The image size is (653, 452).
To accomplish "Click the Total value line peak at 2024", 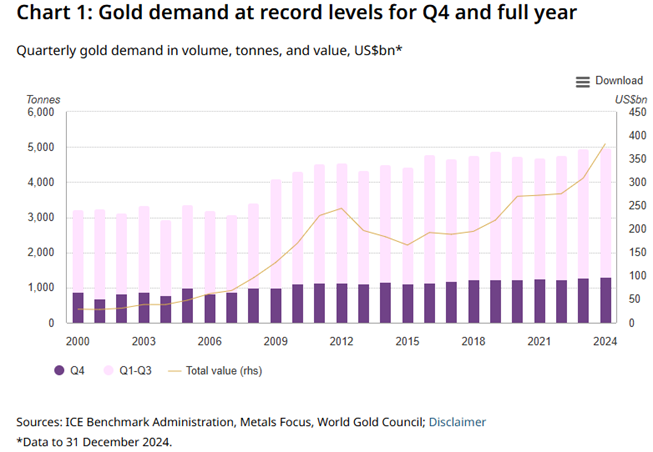I will click(605, 145).
